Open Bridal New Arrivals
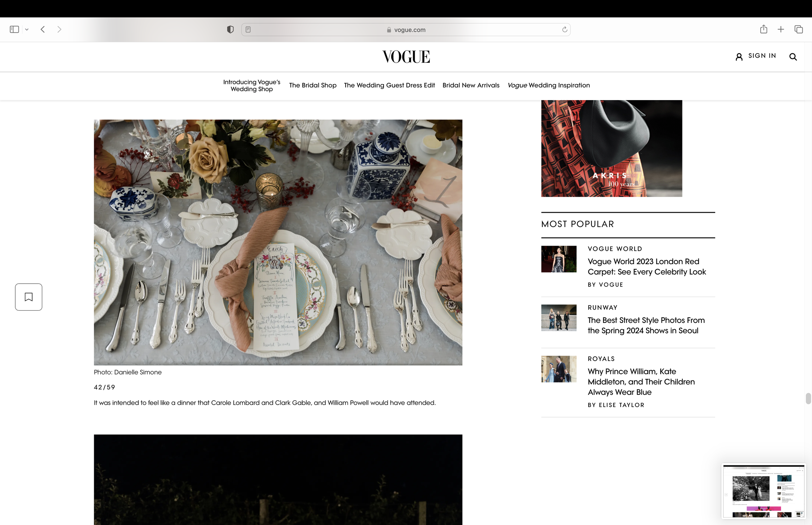The image size is (812, 525). coord(471,85)
